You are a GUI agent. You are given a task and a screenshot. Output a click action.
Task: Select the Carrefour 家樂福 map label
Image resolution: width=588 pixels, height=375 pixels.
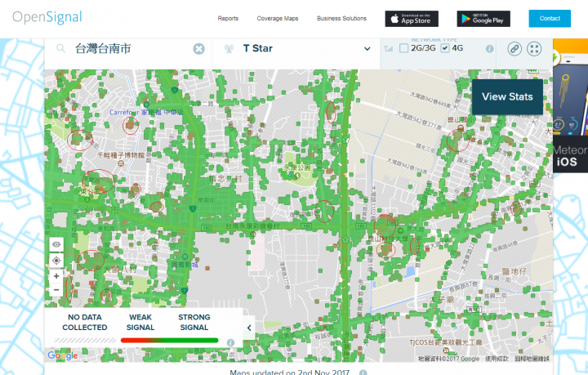(147, 112)
